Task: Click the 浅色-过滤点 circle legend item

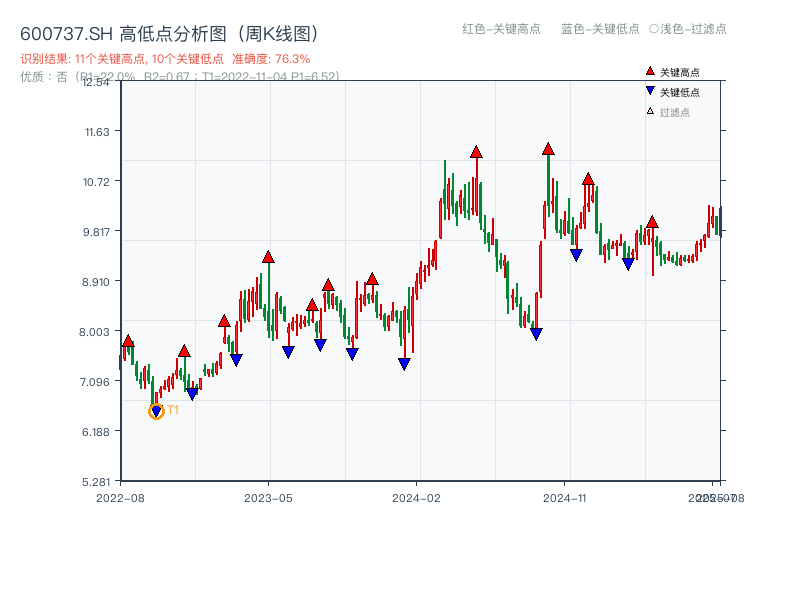Action: pyautogui.click(x=688, y=29)
